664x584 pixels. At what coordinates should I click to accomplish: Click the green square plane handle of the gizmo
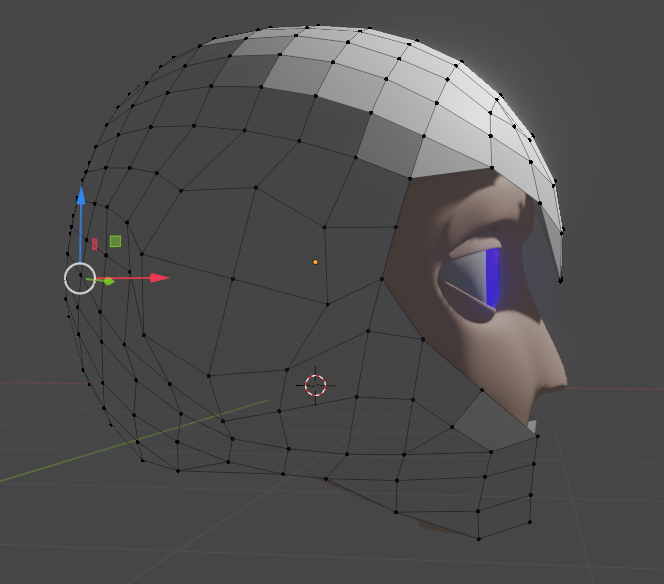(115, 241)
